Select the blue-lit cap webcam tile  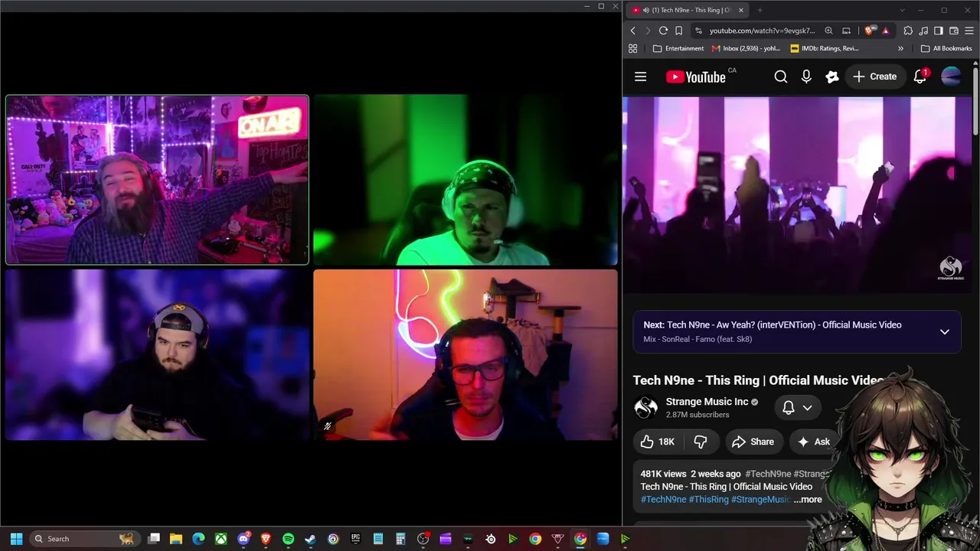tap(157, 354)
